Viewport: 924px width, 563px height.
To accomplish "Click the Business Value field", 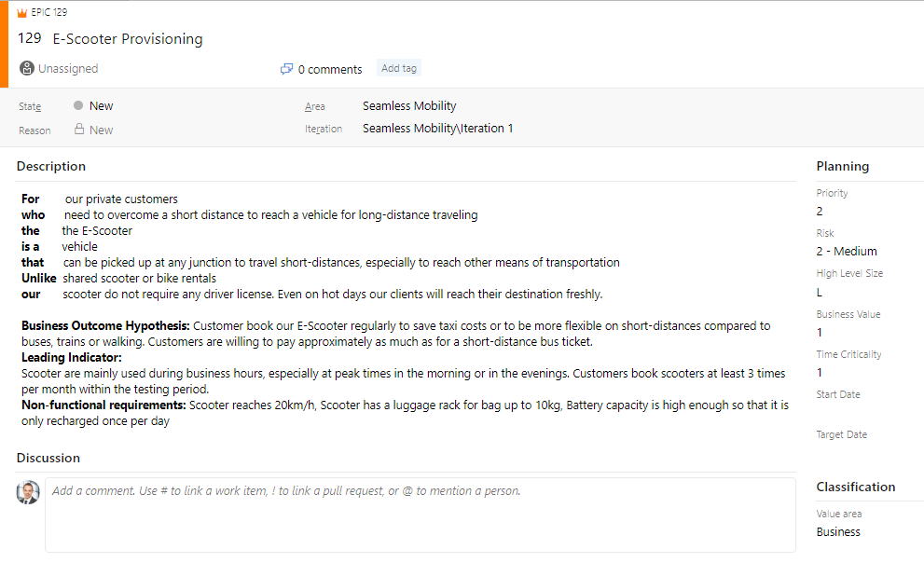I will pyautogui.click(x=866, y=333).
